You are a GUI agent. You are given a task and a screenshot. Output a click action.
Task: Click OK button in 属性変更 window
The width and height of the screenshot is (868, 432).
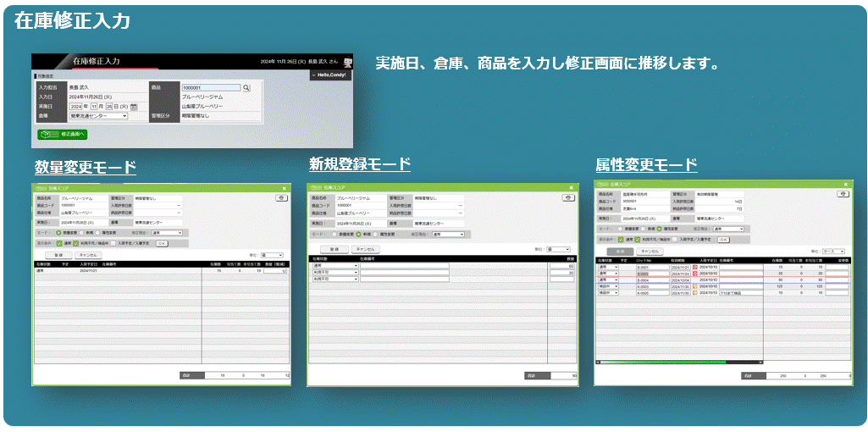[x=723, y=240]
